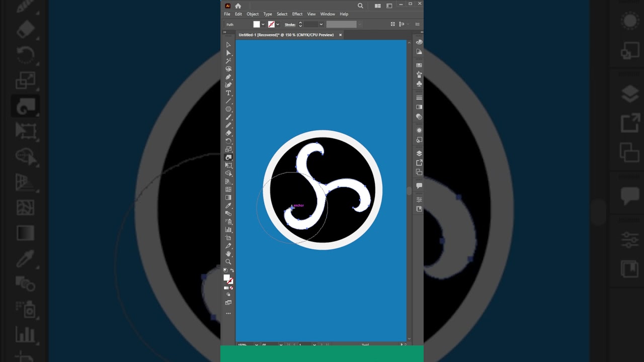Select the Mesh tool

point(228,190)
